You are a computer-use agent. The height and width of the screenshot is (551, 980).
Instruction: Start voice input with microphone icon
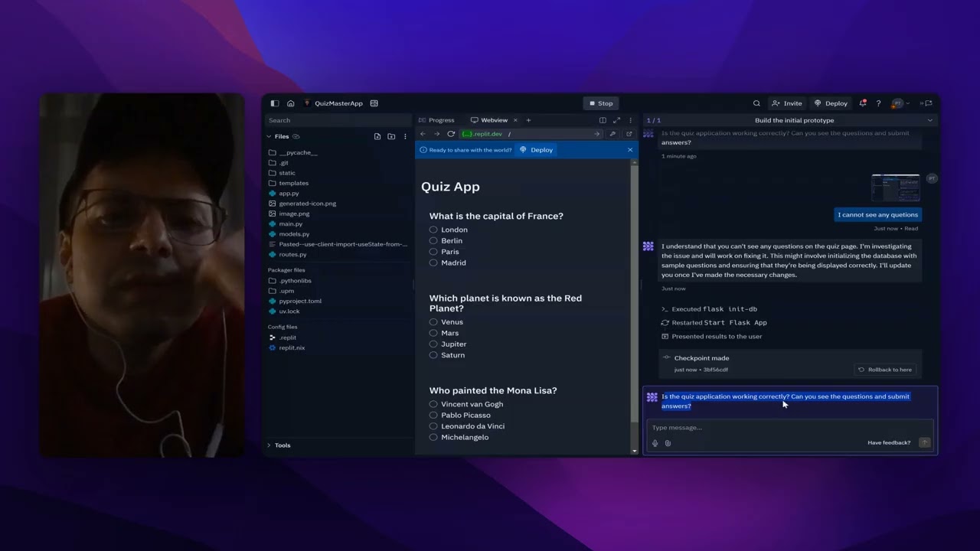point(655,443)
